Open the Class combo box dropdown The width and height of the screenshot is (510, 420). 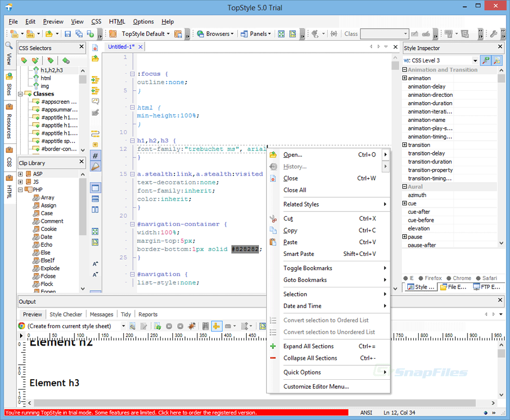(x=405, y=34)
